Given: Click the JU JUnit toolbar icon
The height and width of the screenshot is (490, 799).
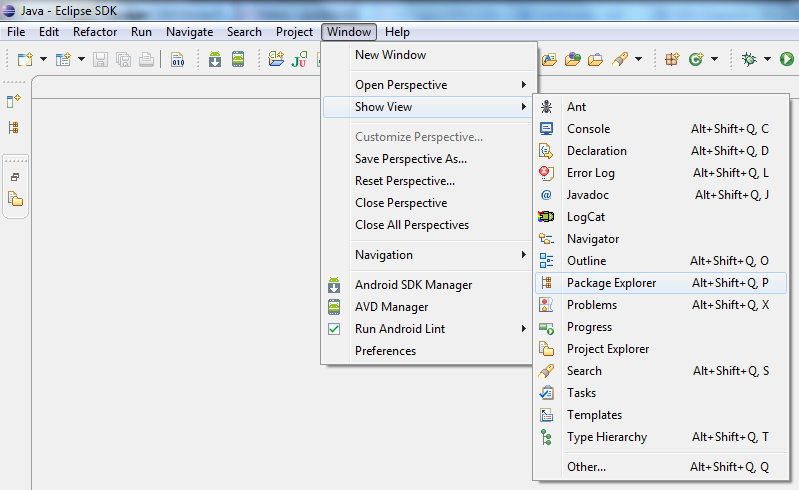Looking at the screenshot, I should [x=300, y=59].
